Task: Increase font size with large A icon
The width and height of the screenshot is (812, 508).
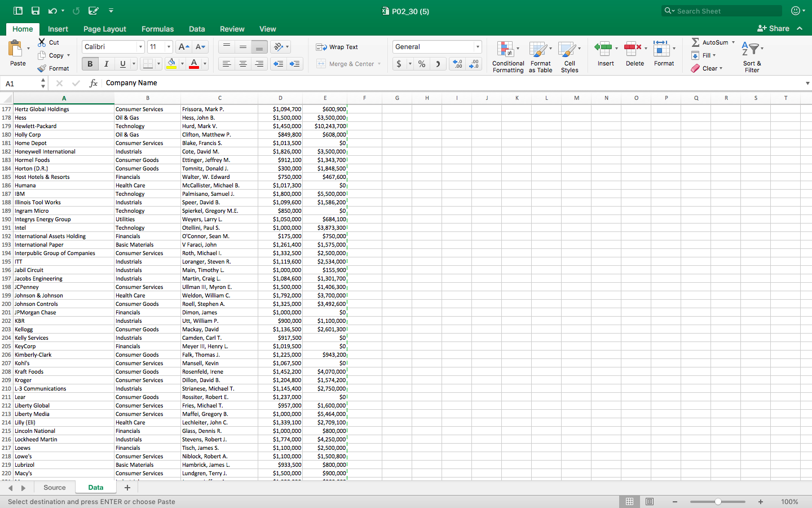Action: point(183,47)
